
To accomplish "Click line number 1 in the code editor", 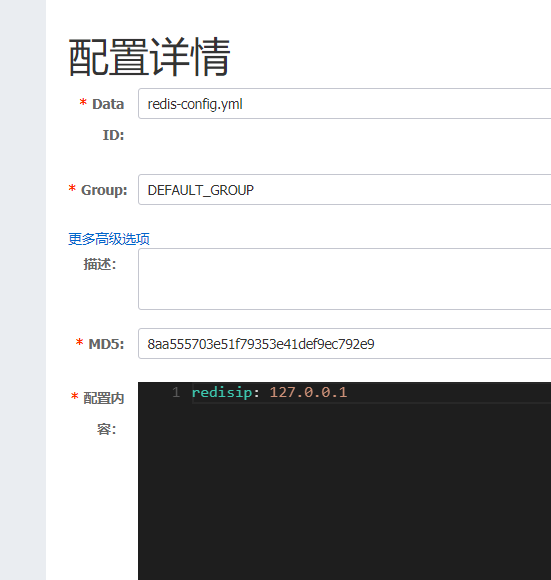I will coord(176,392).
